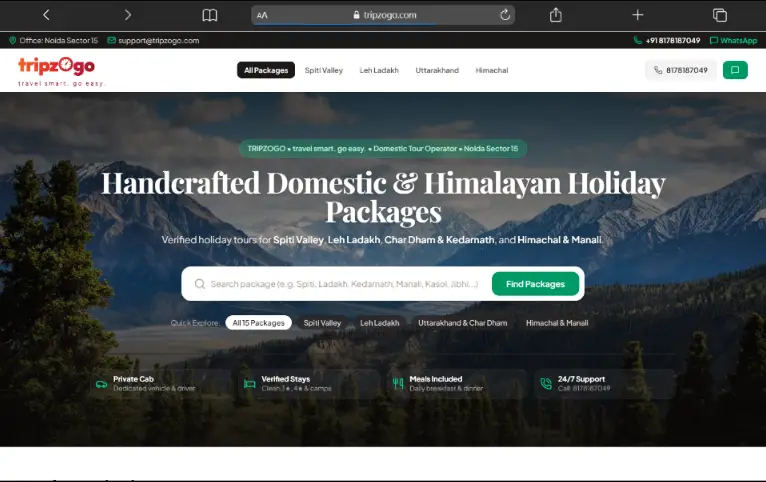
Task: Click the 24/7 Support feature title
Action: (x=581, y=379)
